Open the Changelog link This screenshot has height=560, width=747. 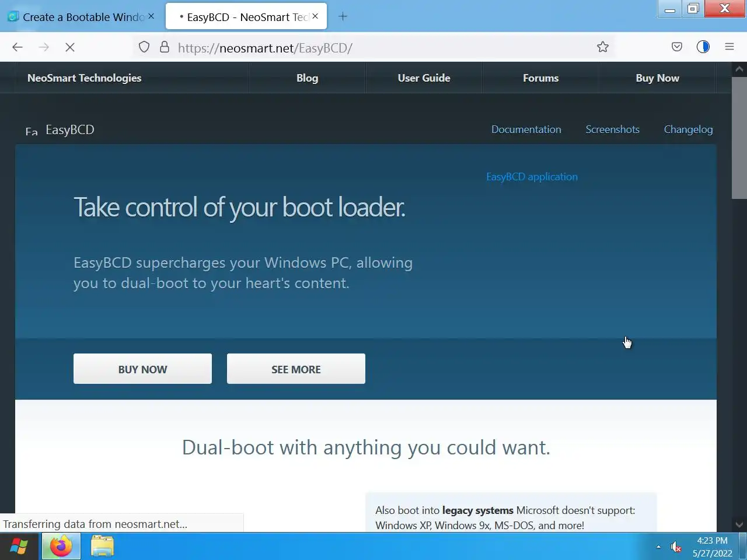pos(689,129)
